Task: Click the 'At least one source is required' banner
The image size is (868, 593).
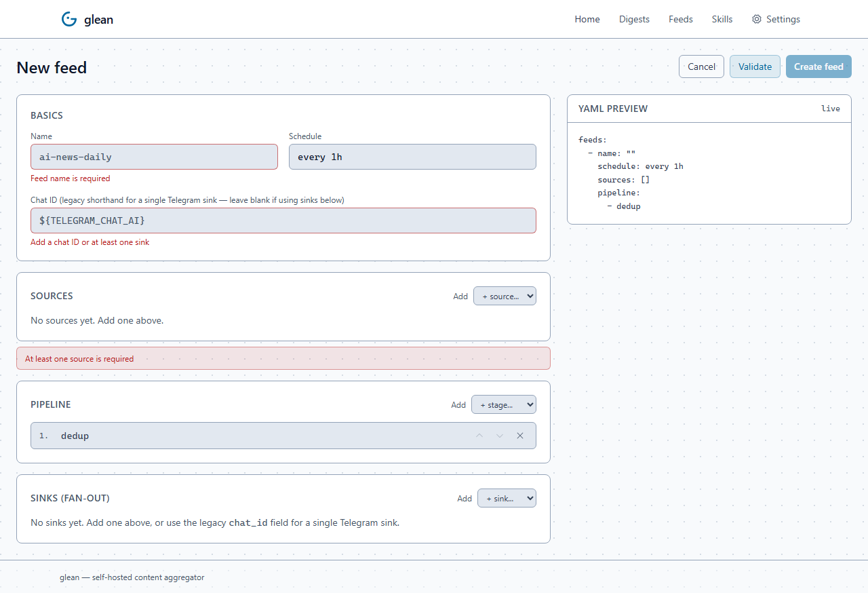Action: coord(283,358)
